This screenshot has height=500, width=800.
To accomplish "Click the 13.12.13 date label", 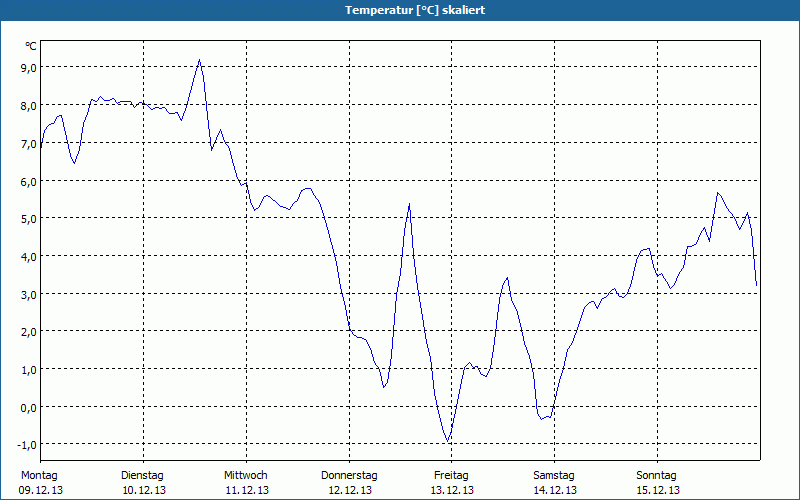I will [x=453, y=491].
